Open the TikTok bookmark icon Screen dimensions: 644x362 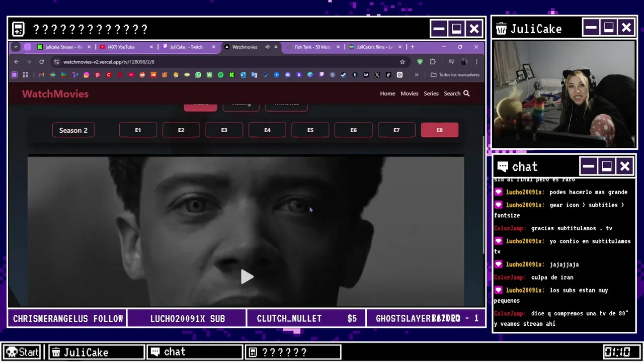pos(388,75)
